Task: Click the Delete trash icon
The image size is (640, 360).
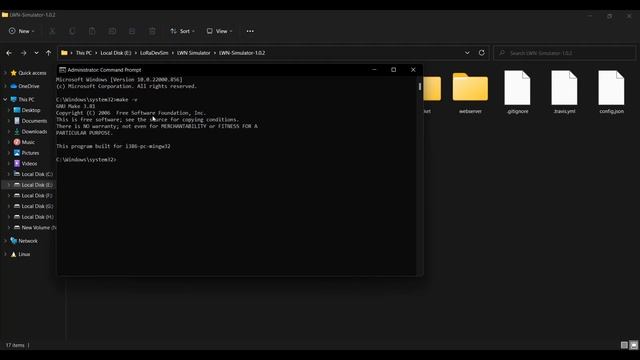Action: pos(152,31)
